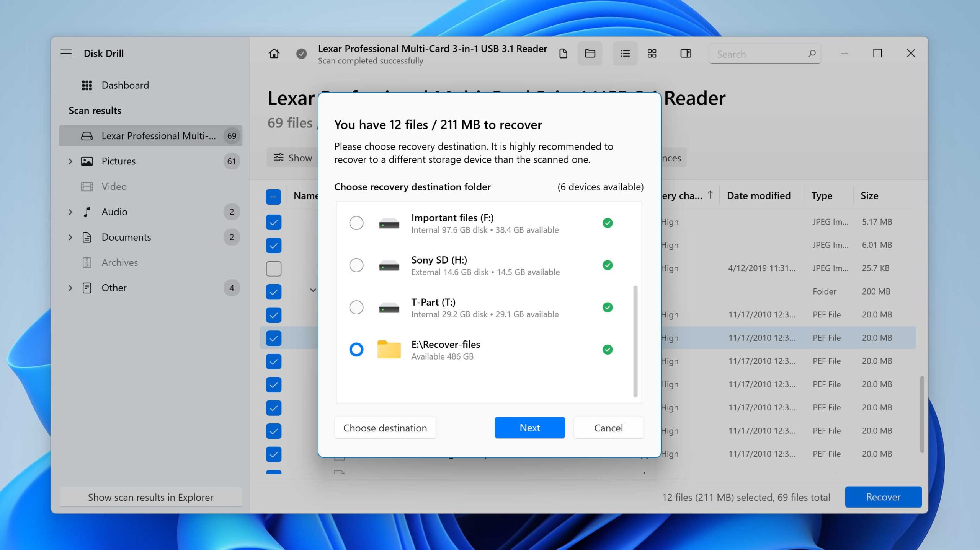980x550 pixels.
Task: Select Lexar Professional Multi- scan result
Action: (150, 136)
